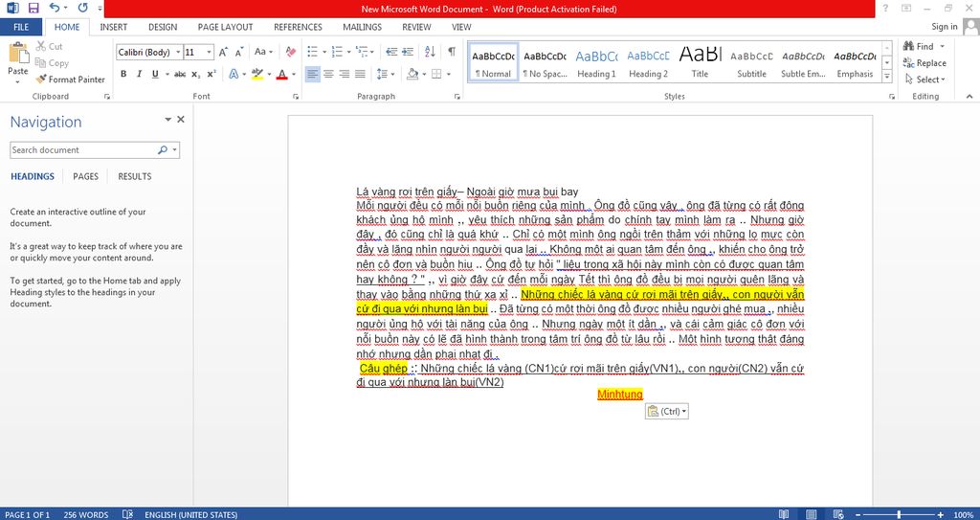Screen dimensions: 980x520
Task: Apply superscript formatting
Action: (212, 74)
